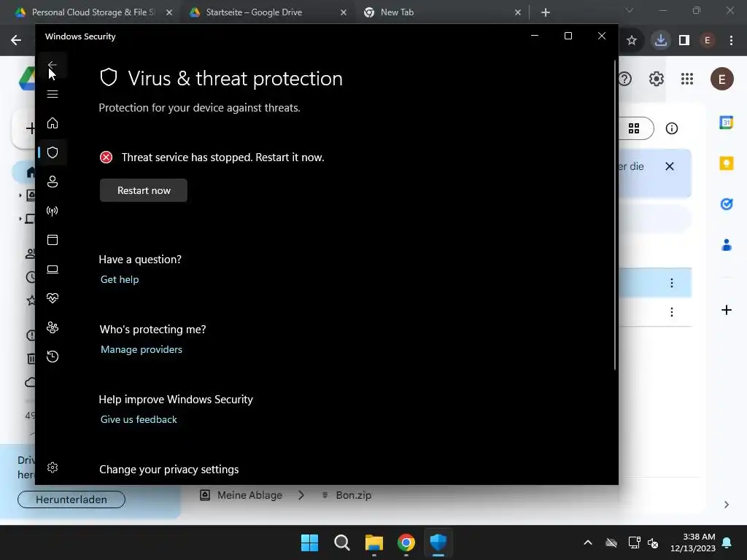Select Bon.zip in the breadcrumb
Viewport: 747px width, 560px height.
tap(347, 495)
